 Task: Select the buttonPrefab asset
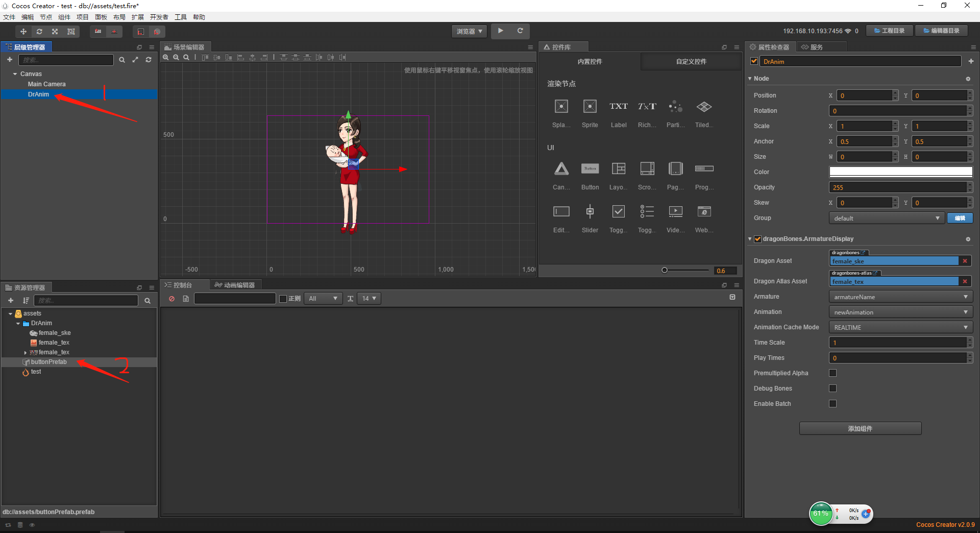click(48, 362)
